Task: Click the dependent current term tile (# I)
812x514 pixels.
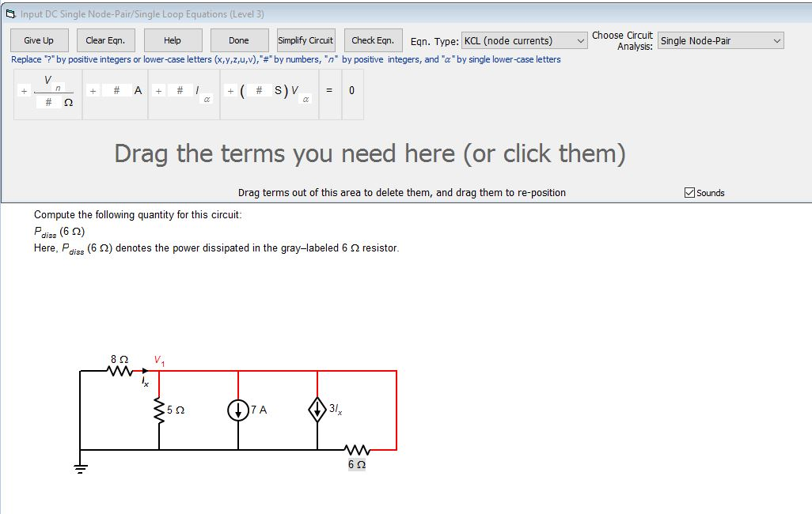Action: (x=184, y=91)
